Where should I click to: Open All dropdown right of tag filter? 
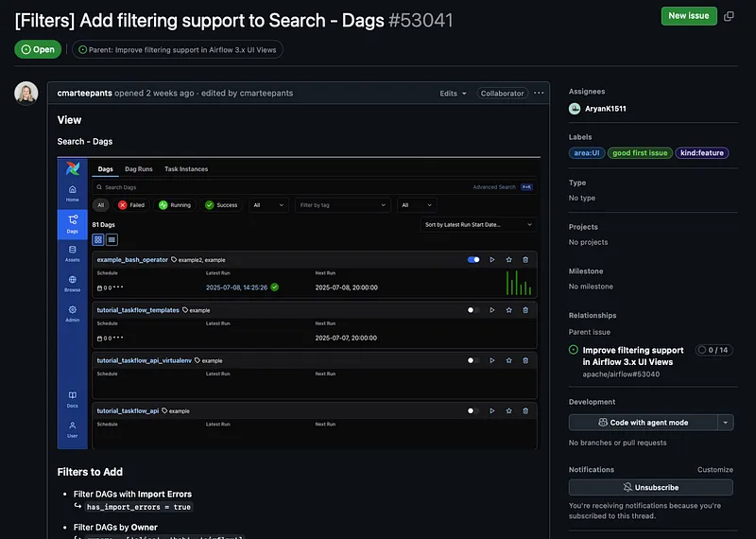tap(417, 205)
